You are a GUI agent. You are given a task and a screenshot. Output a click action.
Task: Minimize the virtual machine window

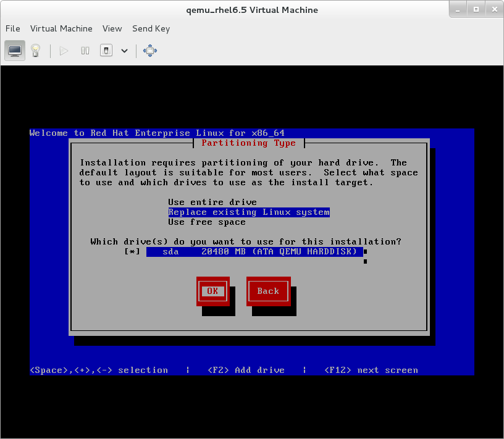(x=458, y=10)
